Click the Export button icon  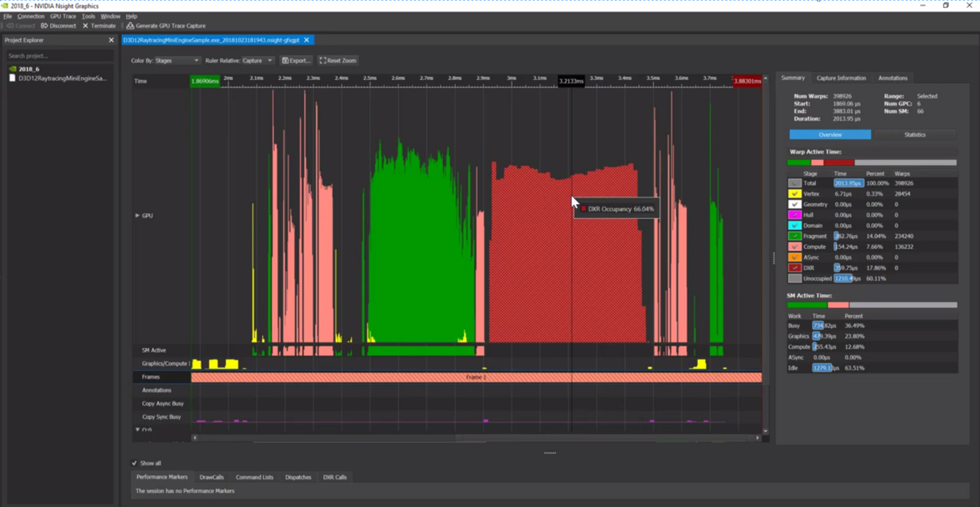(285, 61)
